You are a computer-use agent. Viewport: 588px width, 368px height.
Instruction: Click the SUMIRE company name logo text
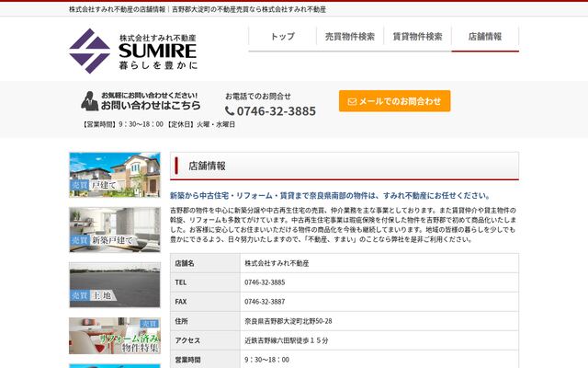click(x=157, y=52)
